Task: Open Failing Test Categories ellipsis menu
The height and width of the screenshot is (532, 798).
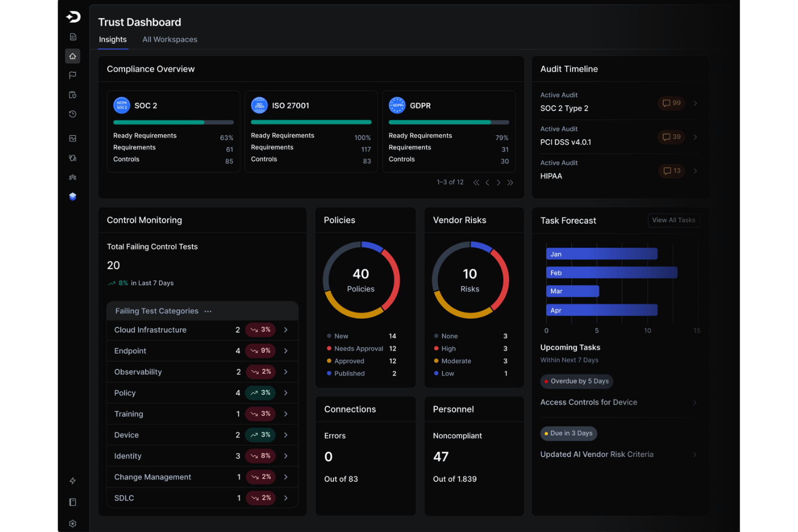Action: (208, 312)
